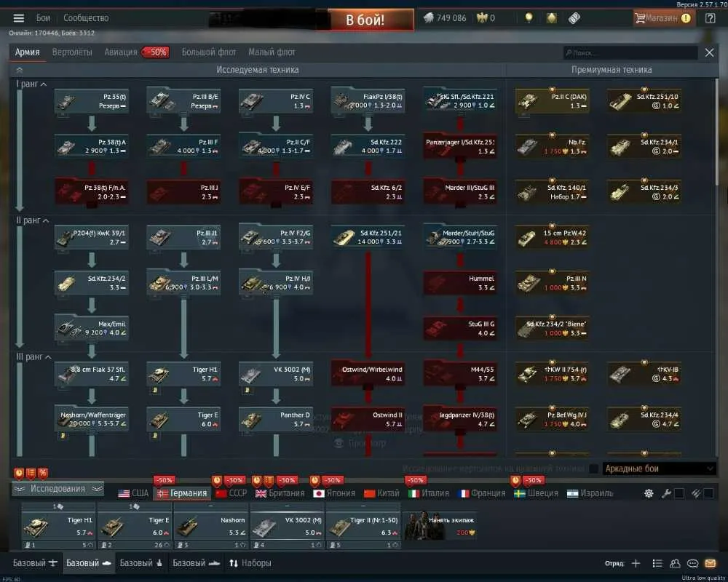The height and width of the screenshot is (582, 728).
Task: Click the wrench repair icon
Action: tap(666, 493)
